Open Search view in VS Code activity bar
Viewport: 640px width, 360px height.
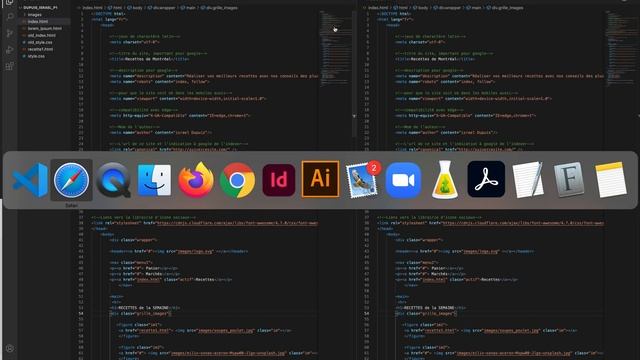[x=10, y=17]
